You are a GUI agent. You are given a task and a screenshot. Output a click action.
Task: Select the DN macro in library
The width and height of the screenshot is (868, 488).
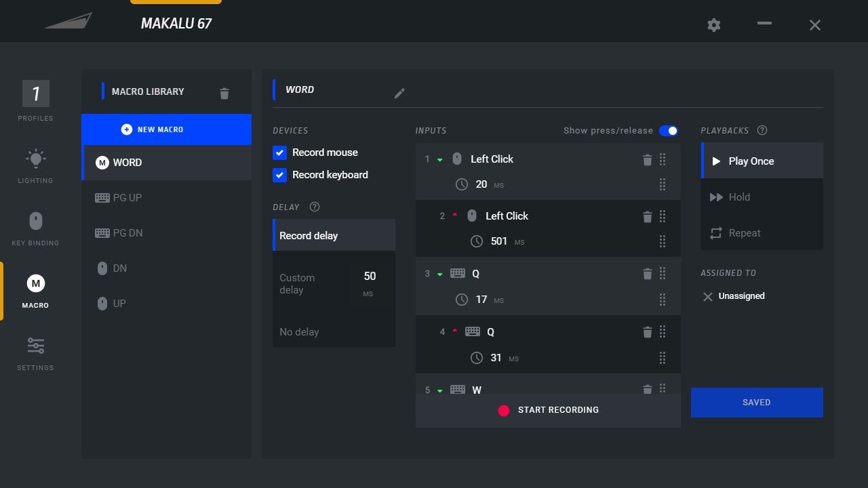[166, 268]
